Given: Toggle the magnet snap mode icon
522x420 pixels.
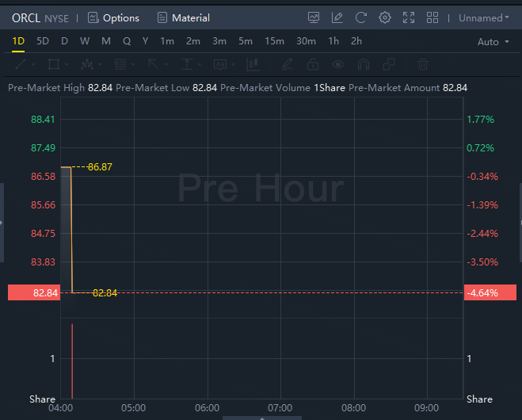Looking at the screenshot, I should (364, 64).
